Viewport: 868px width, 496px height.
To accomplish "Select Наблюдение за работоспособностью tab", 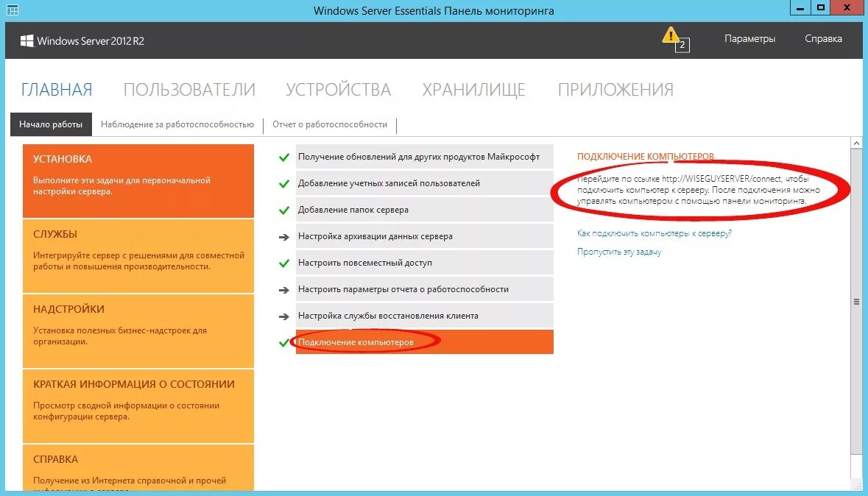I will [177, 124].
